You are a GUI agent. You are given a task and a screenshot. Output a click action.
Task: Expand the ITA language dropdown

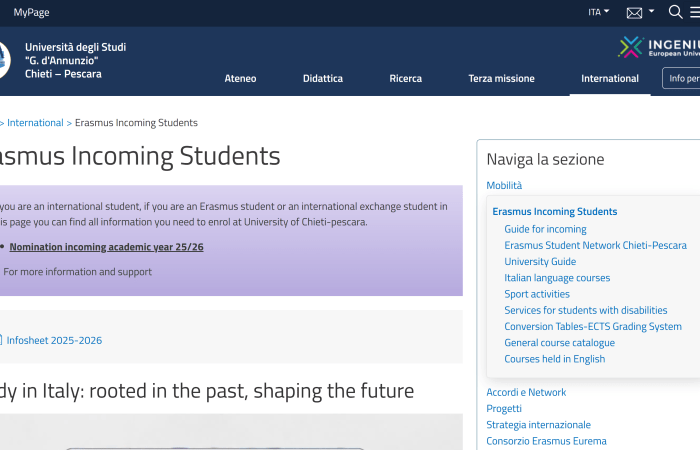[x=600, y=12]
